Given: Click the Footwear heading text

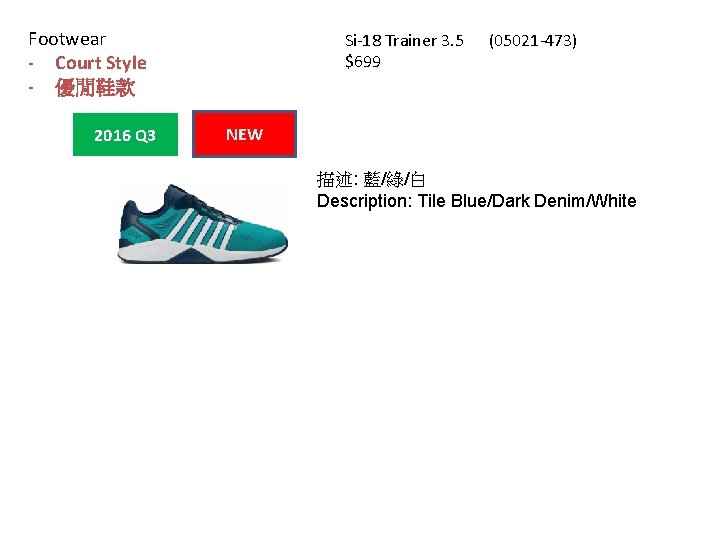Looking at the screenshot, I should 67,39.
